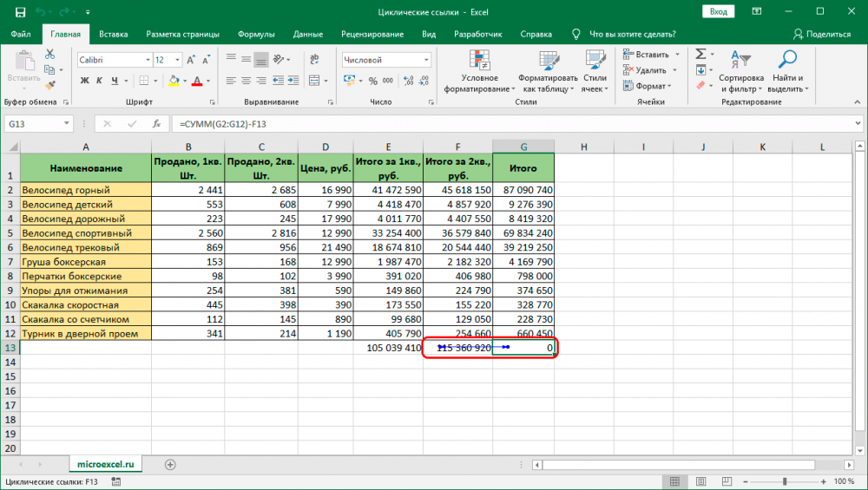Screen dimensions: 868x490
Task: Apply thousands separator 000 format
Action: pos(388,81)
